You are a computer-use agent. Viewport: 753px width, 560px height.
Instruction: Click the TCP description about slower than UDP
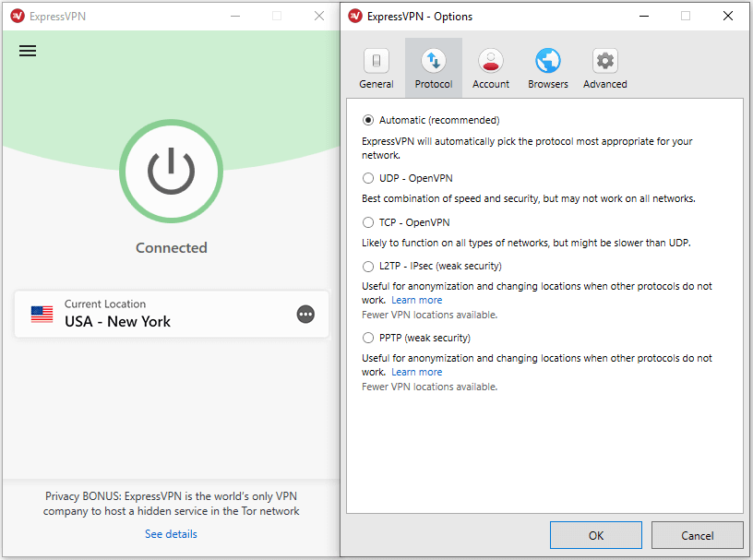tap(526, 243)
